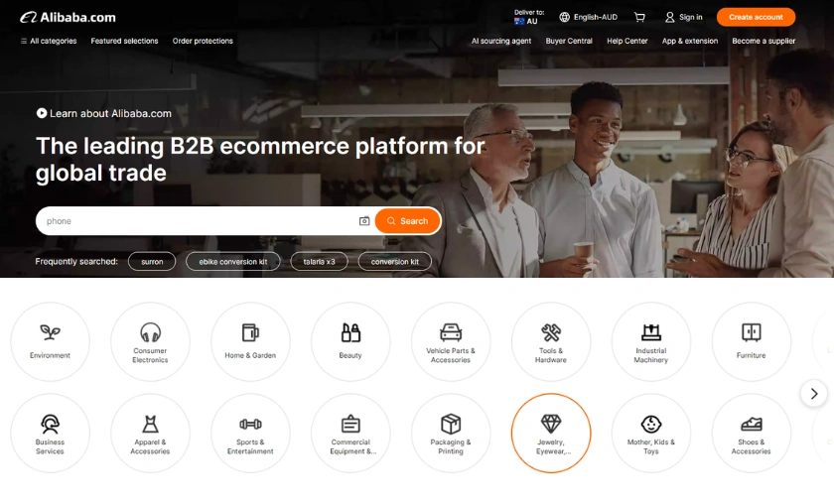This screenshot has height=504, width=834.
Task: Open the Home & Garden category
Action: tap(250, 342)
